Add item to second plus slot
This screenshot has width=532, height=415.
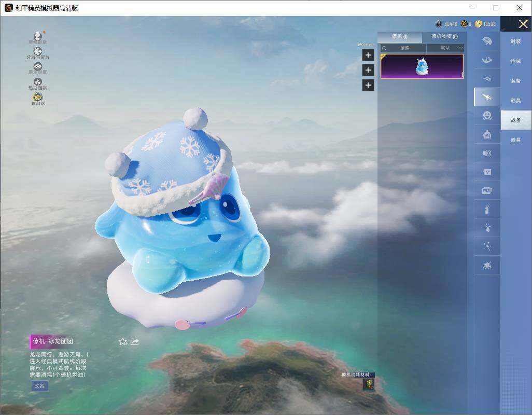[368, 70]
